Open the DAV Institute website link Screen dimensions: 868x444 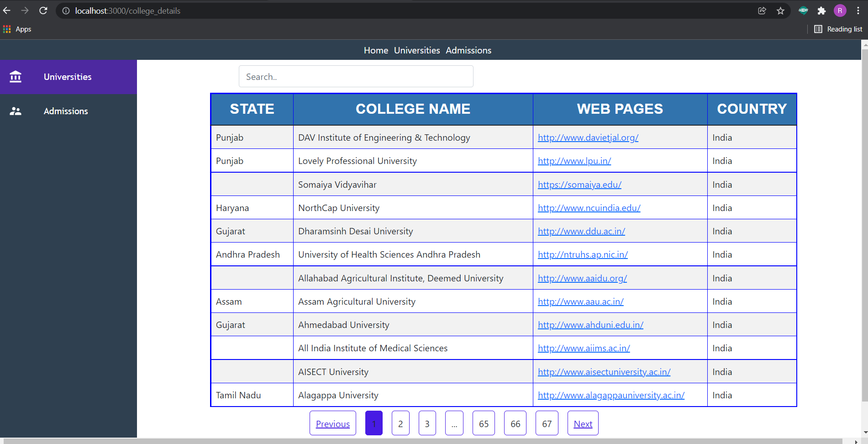coord(588,137)
